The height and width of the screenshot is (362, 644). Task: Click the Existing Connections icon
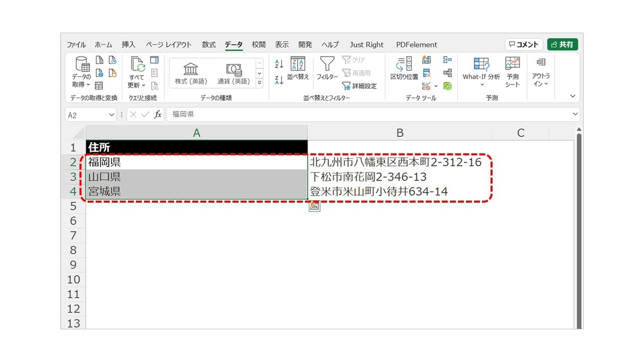(x=113, y=73)
